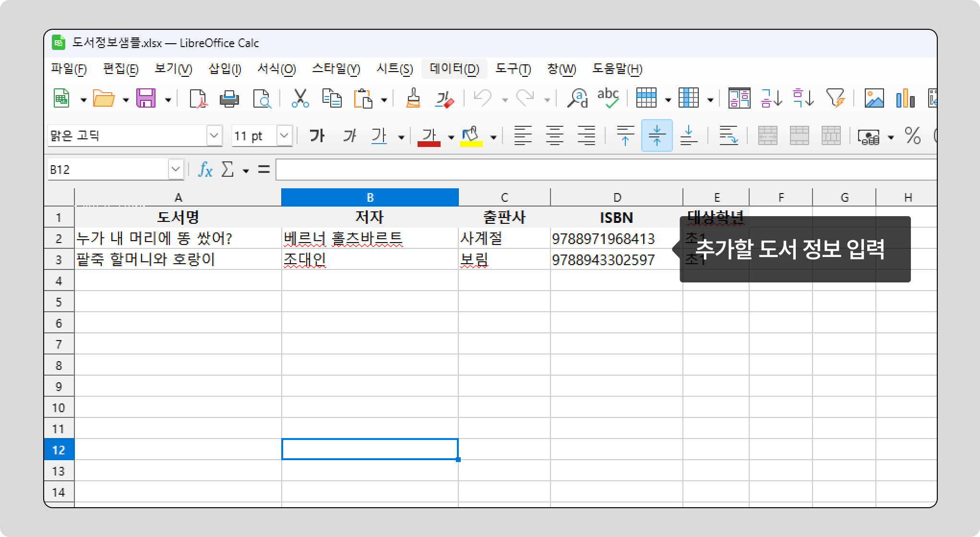The width and height of the screenshot is (980, 537).
Task: Save the document with the floppy icon
Action: point(146,99)
